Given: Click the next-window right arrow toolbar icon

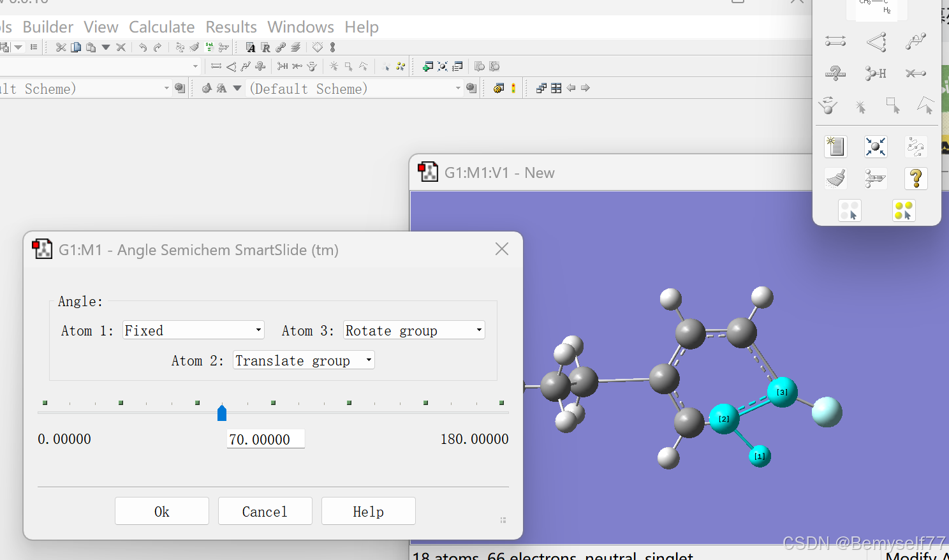Looking at the screenshot, I should pos(585,88).
